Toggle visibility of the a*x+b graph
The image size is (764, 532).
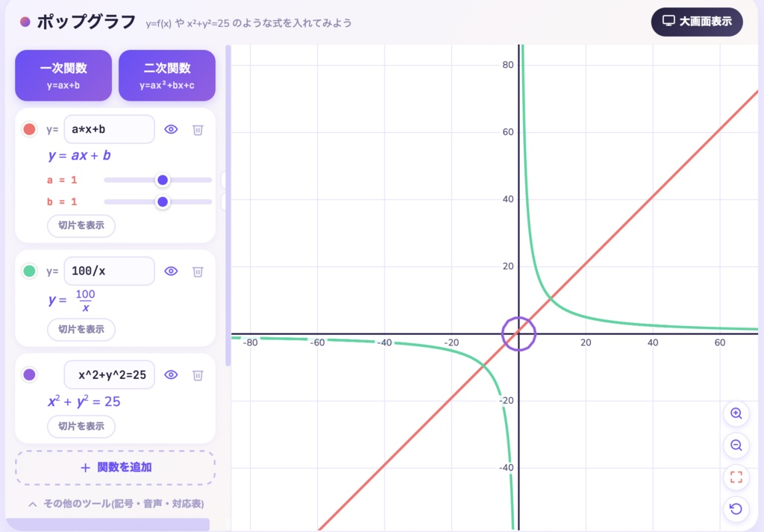tap(171, 129)
